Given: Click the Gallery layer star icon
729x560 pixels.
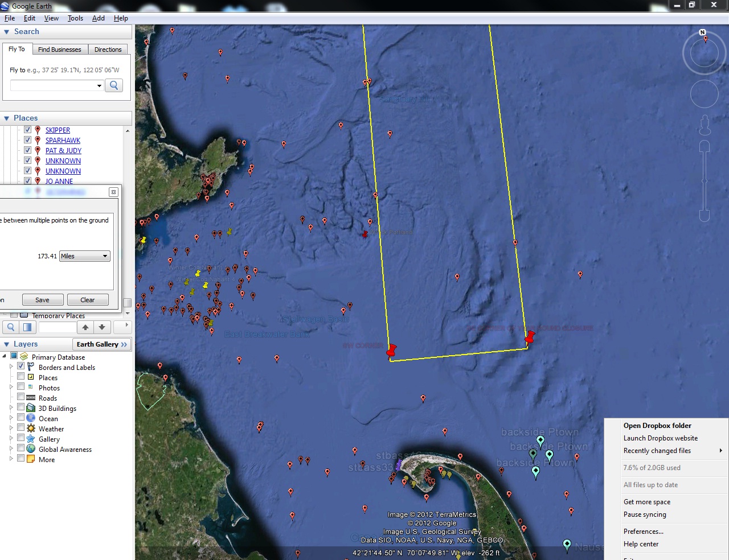Looking at the screenshot, I should [x=31, y=439].
